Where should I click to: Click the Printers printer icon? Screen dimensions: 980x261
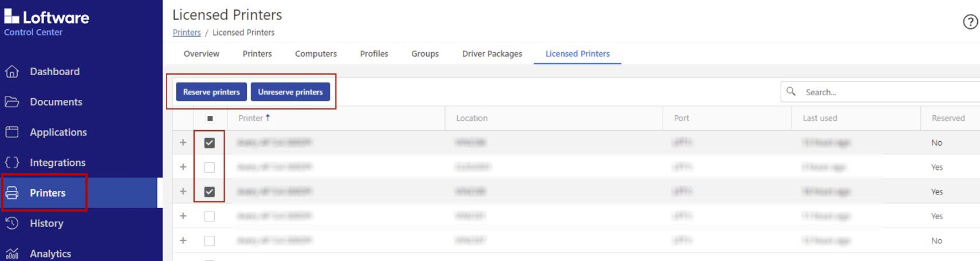pyautogui.click(x=12, y=193)
